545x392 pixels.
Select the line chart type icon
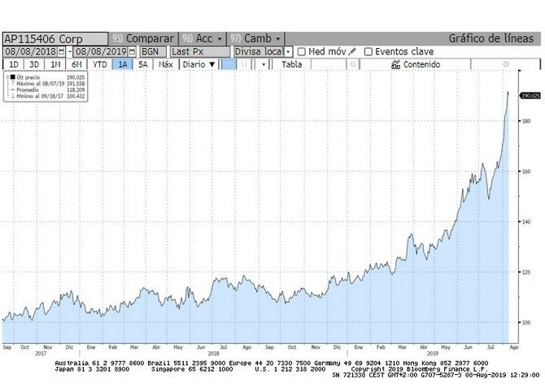coord(229,64)
